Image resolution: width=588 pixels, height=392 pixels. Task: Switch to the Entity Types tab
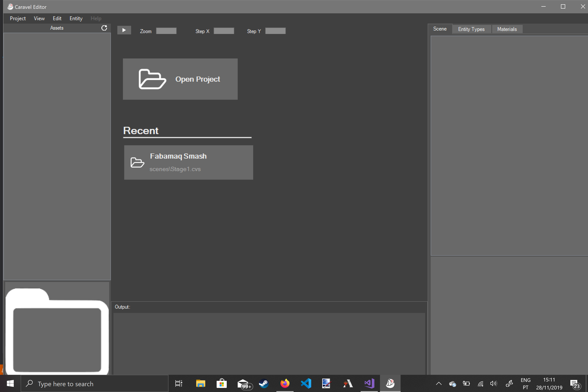coord(471,29)
